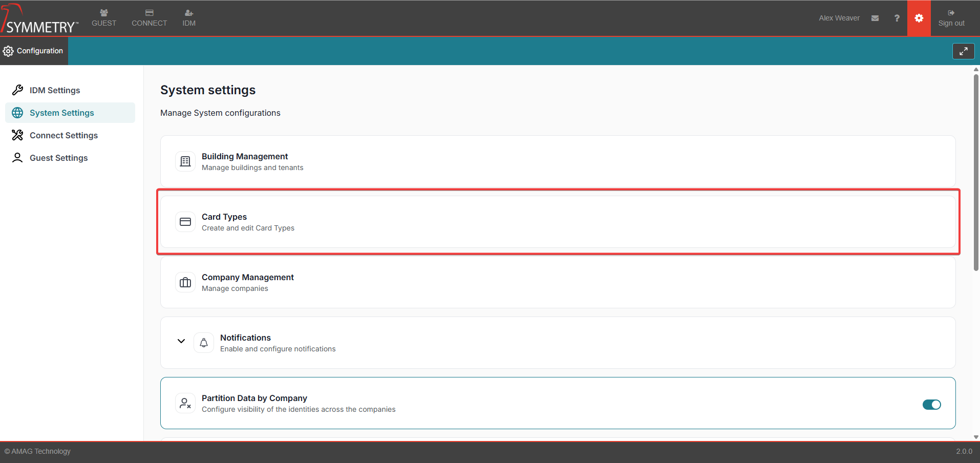Screen dimensions: 980x463
Task: Go to Guest Settings in the sidebar
Action: point(58,158)
